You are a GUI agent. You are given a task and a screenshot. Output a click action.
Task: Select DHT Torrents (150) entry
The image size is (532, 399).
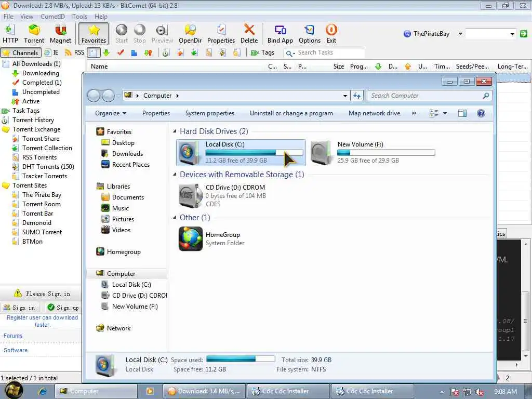(48, 167)
